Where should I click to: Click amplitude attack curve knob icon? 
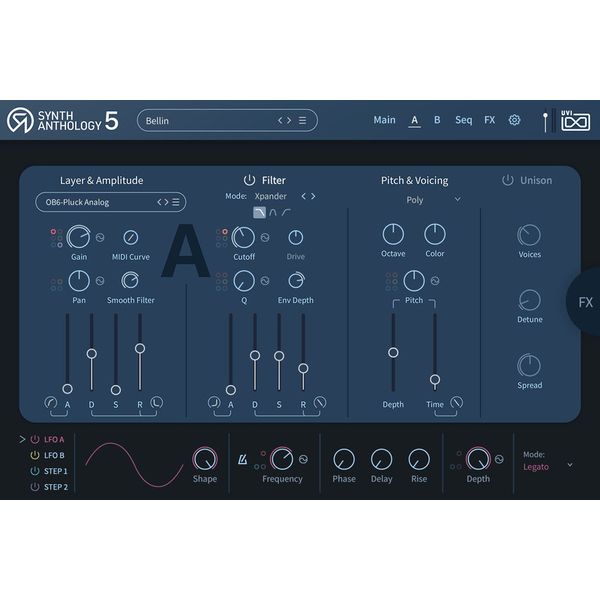tap(51, 403)
